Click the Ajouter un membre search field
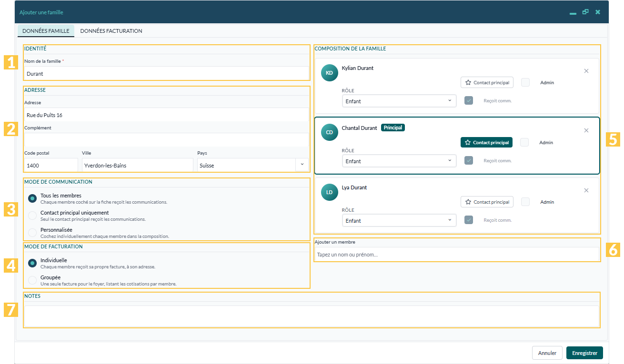Screen dimensions: 624x364 coord(457,254)
